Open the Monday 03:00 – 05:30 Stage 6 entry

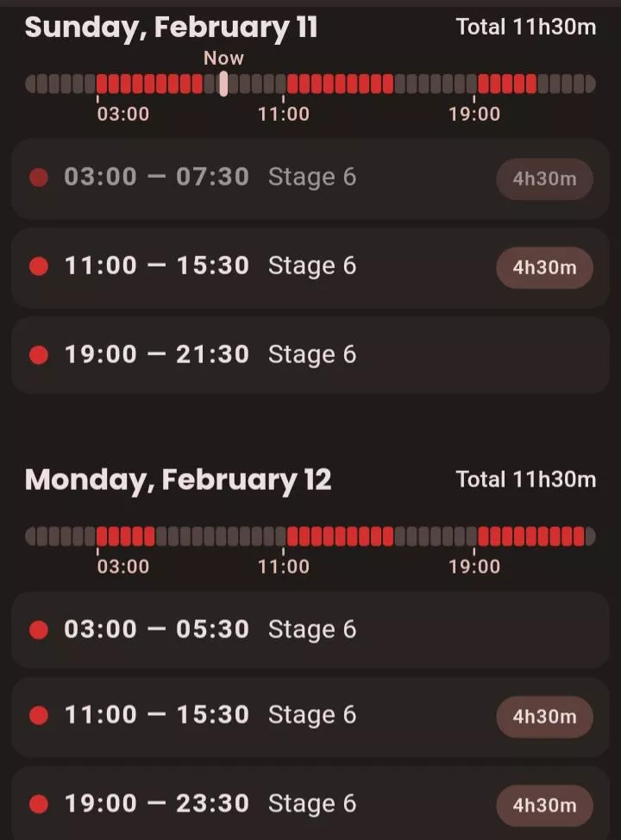click(x=310, y=630)
